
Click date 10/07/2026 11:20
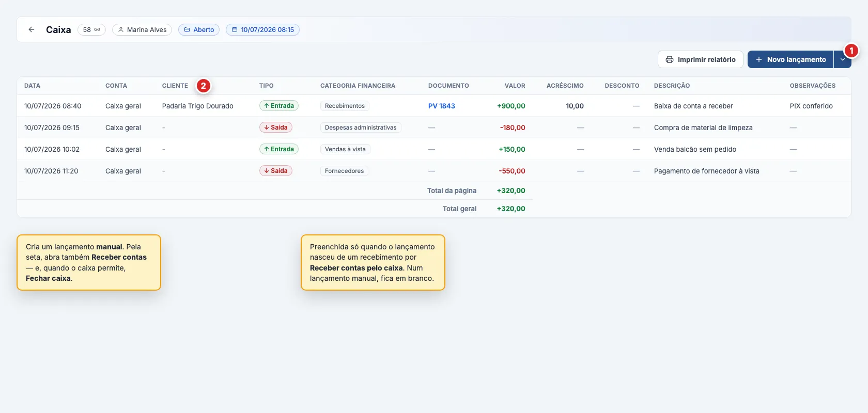(x=51, y=171)
